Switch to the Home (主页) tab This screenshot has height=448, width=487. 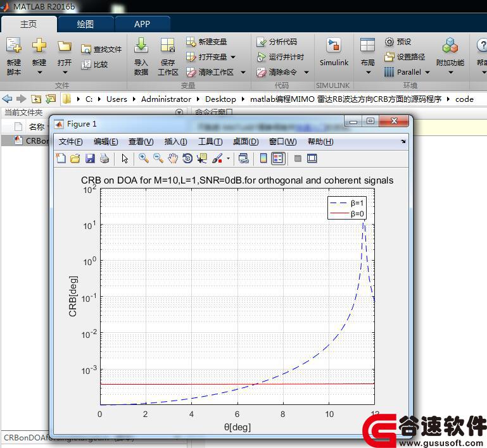coord(28,24)
